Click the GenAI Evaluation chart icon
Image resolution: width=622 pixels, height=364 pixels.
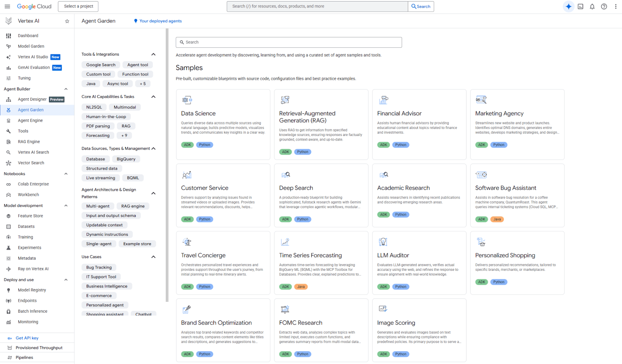9,68
